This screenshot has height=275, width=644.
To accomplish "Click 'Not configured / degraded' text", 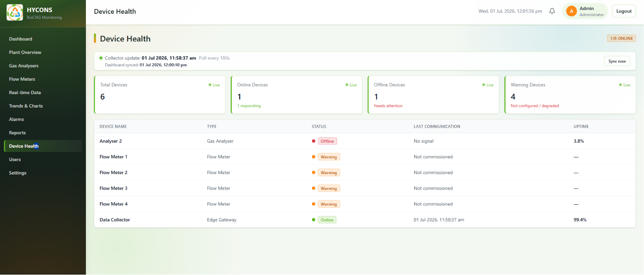I will coord(535,106).
